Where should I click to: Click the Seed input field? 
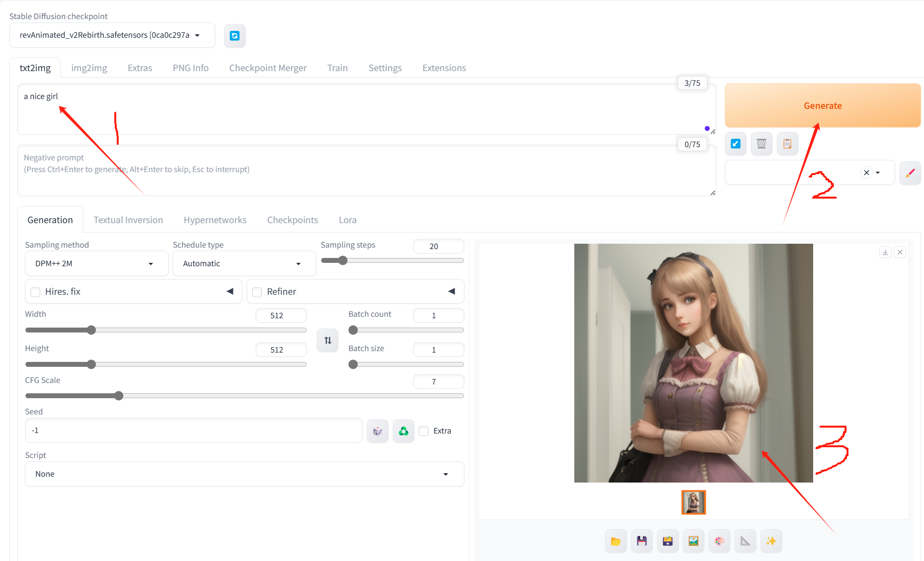tap(194, 431)
